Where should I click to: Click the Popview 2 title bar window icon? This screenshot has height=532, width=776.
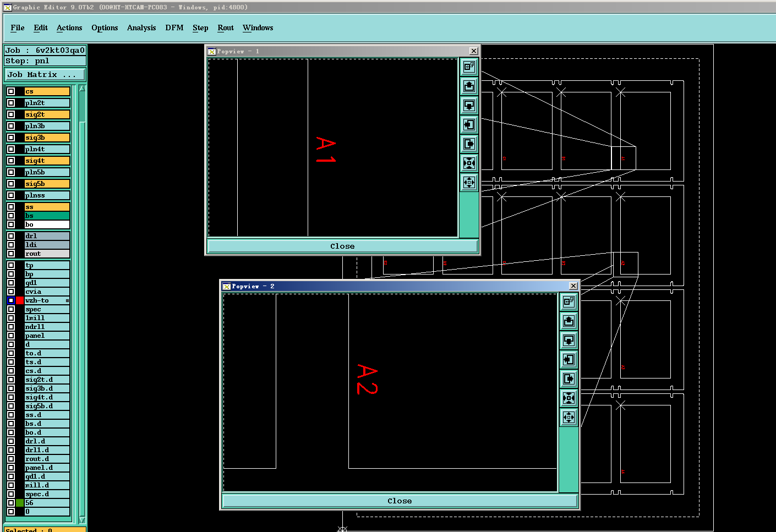226,286
